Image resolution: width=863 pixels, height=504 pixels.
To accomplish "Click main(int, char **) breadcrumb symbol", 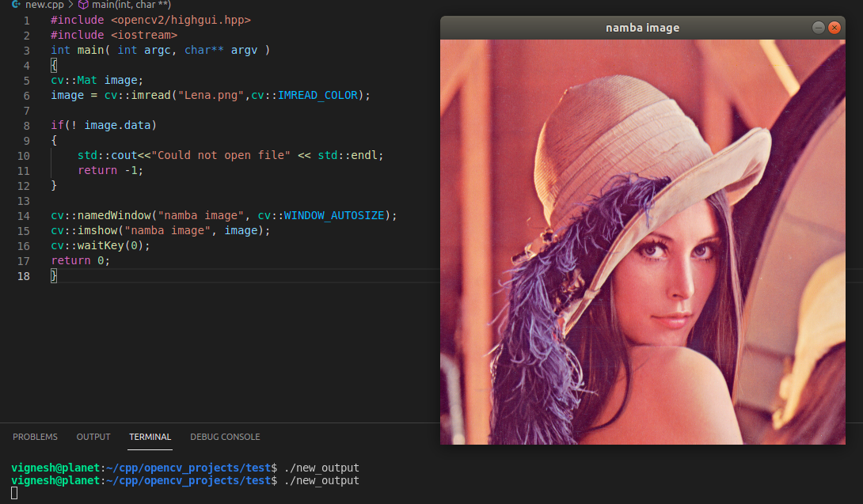I will [x=131, y=5].
